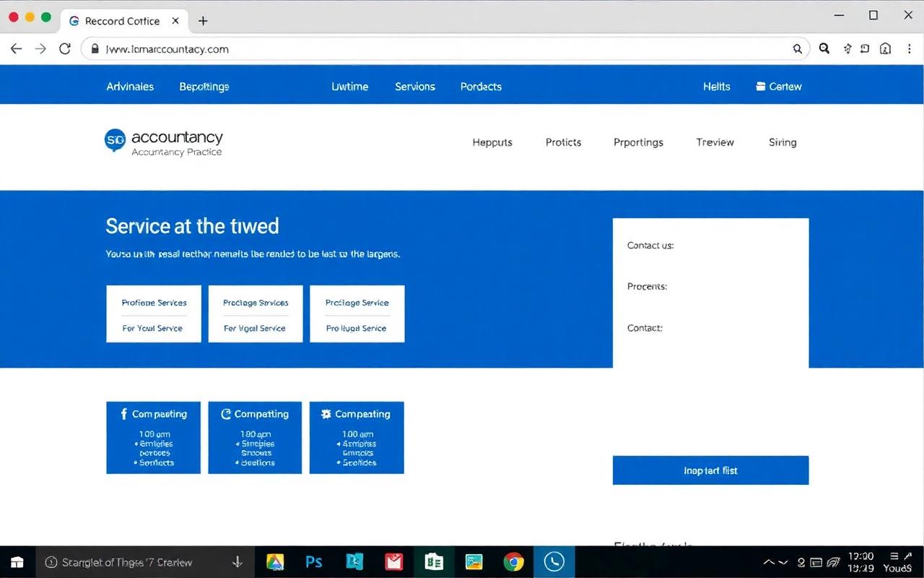Image resolution: width=924 pixels, height=578 pixels.
Task: Click the address bar URL field
Action: [445, 49]
